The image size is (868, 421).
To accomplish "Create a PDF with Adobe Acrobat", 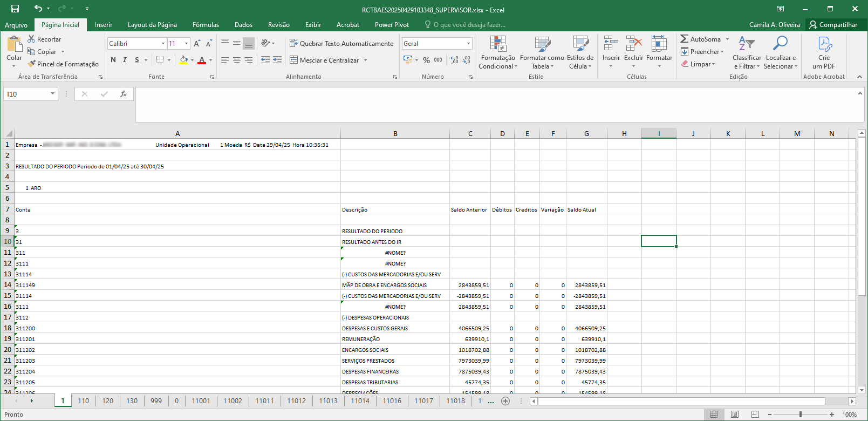I will pos(824,52).
